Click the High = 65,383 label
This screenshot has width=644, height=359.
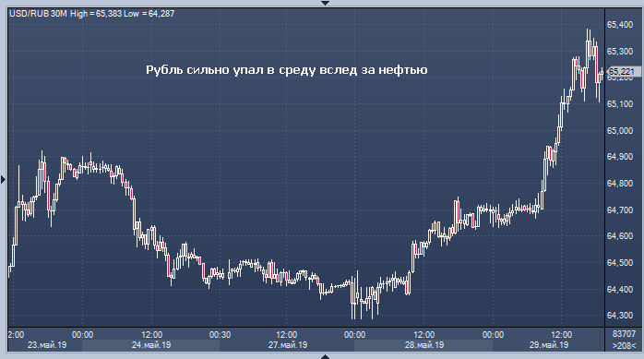(x=96, y=14)
